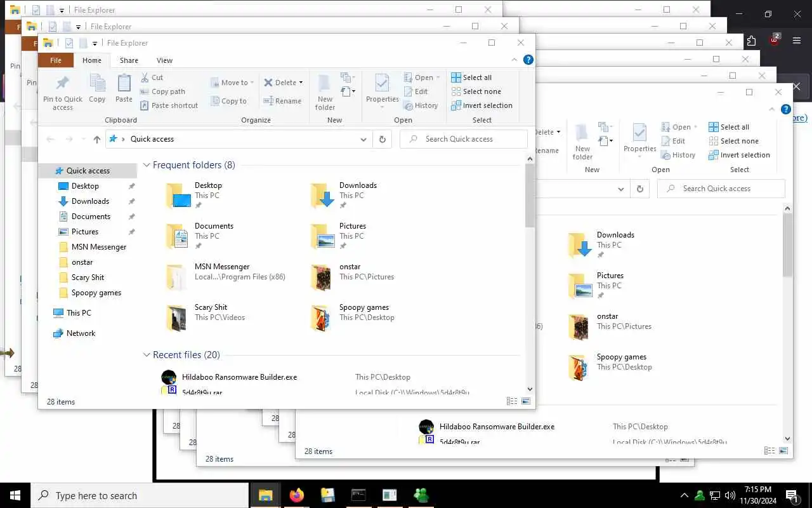Open the terminal icon in the taskbar

358,495
